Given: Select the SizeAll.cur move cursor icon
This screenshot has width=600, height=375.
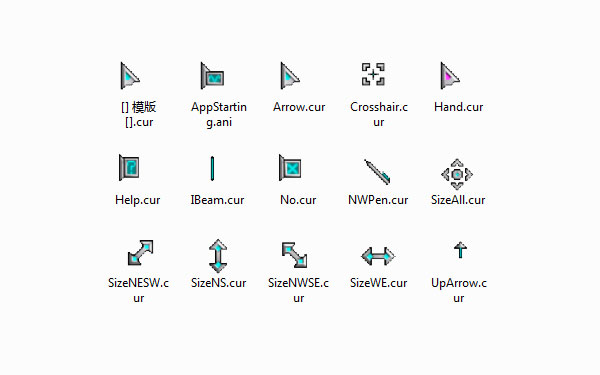Looking at the screenshot, I should click(x=457, y=174).
